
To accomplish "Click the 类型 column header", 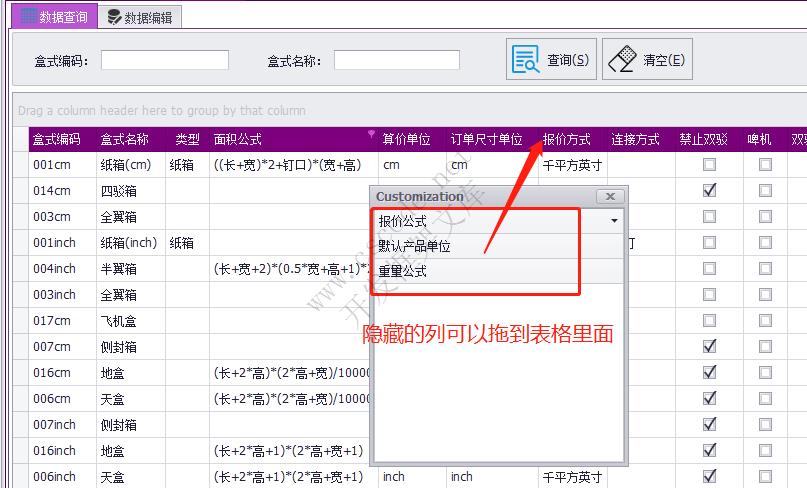I will pos(187,140).
